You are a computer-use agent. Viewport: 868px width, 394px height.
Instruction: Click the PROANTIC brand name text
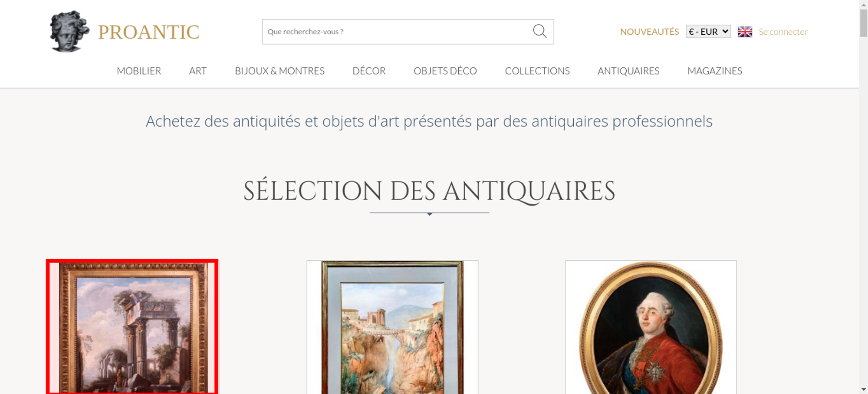[x=149, y=32]
